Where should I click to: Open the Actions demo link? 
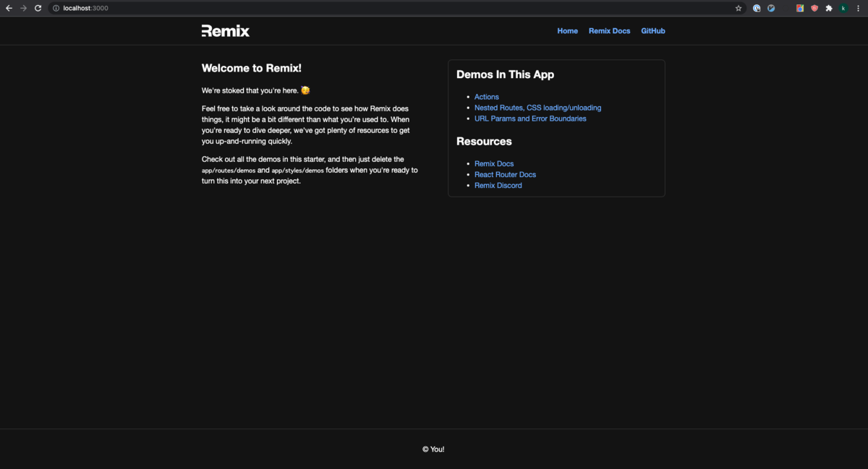[x=487, y=97]
